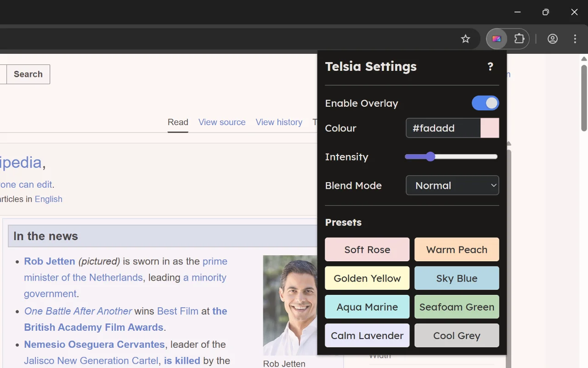588x368 pixels.
Task: Open the browser Extensions puzzle icon
Action: (x=519, y=39)
